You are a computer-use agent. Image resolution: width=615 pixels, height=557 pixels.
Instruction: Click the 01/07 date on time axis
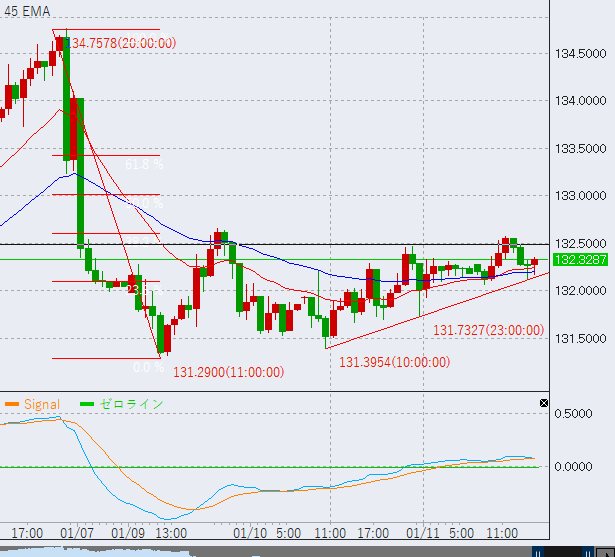coord(76,533)
